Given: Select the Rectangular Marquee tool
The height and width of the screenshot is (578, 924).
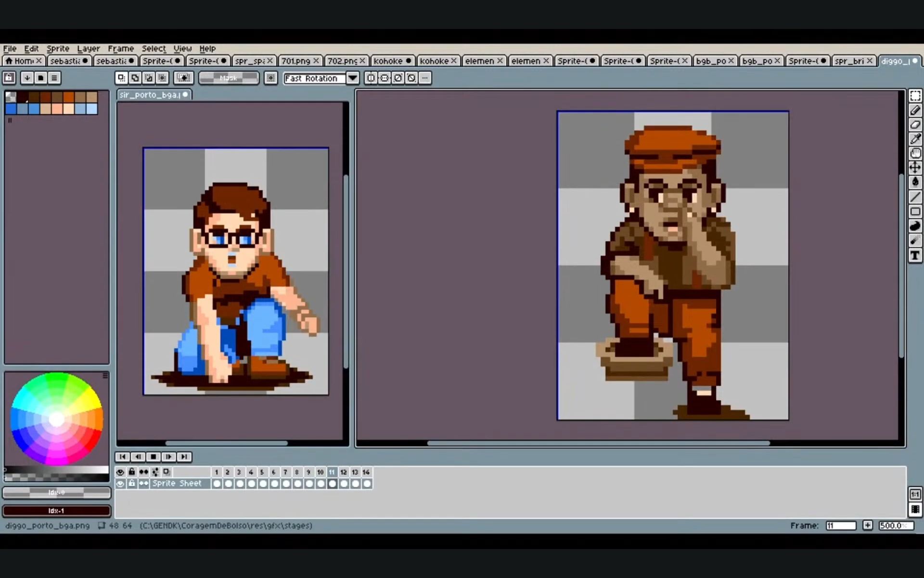Looking at the screenshot, I should coord(915,95).
